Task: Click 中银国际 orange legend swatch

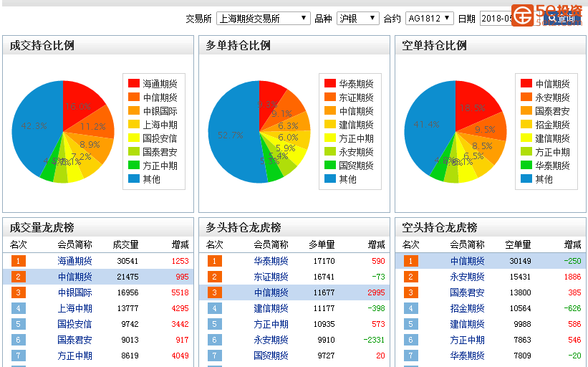Action: pos(134,110)
